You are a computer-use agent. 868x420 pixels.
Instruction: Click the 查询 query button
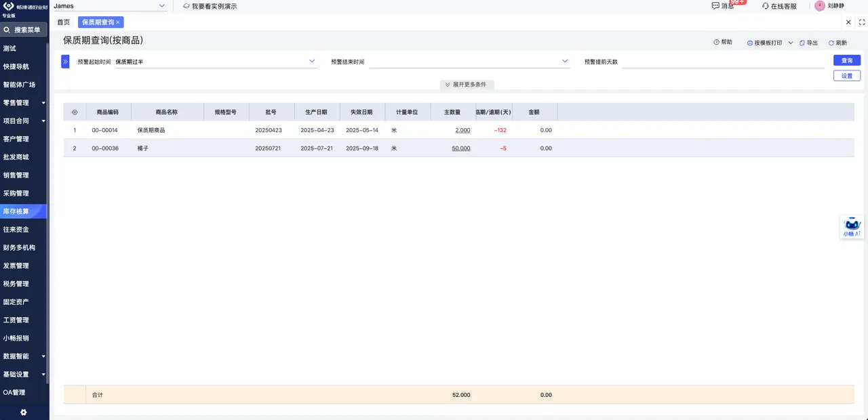pos(847,60)
